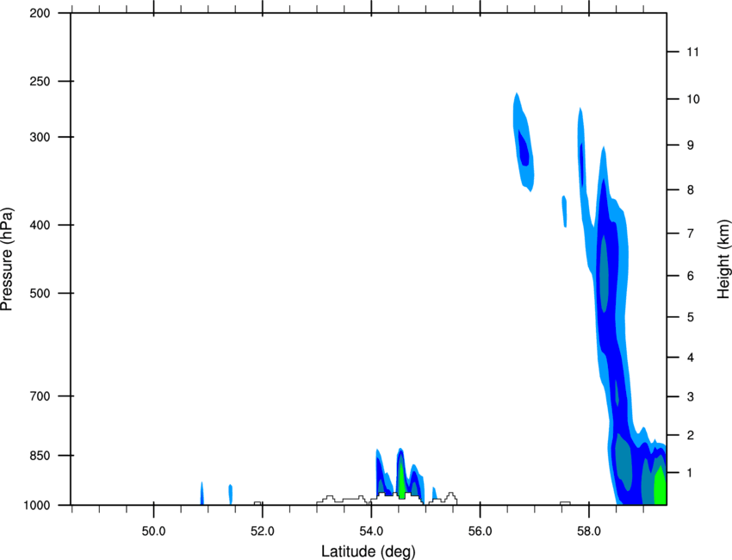
Task: Select the 200 pressure tick label
Action: click(x=40, y=13)
